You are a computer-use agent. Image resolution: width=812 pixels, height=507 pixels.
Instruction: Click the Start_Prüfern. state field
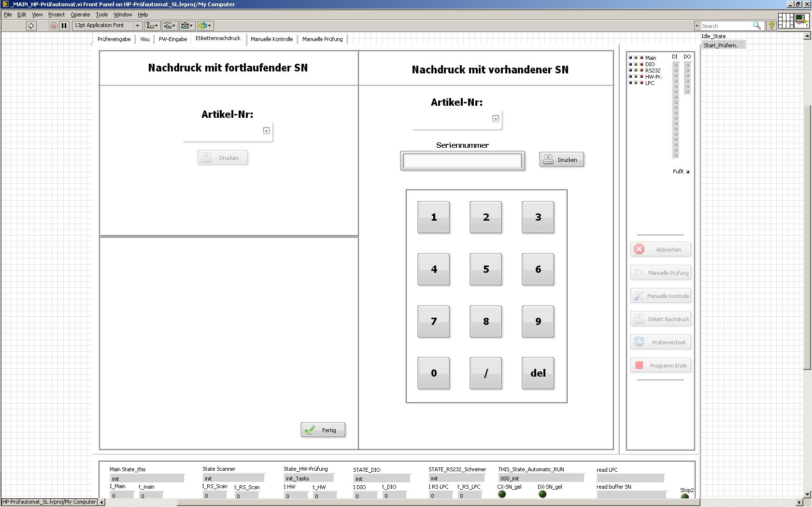724,45
